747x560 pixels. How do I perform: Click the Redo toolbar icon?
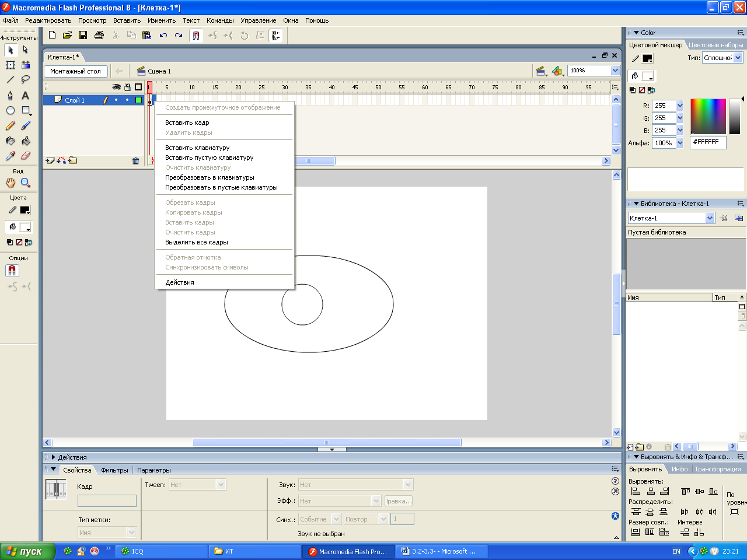179,35
